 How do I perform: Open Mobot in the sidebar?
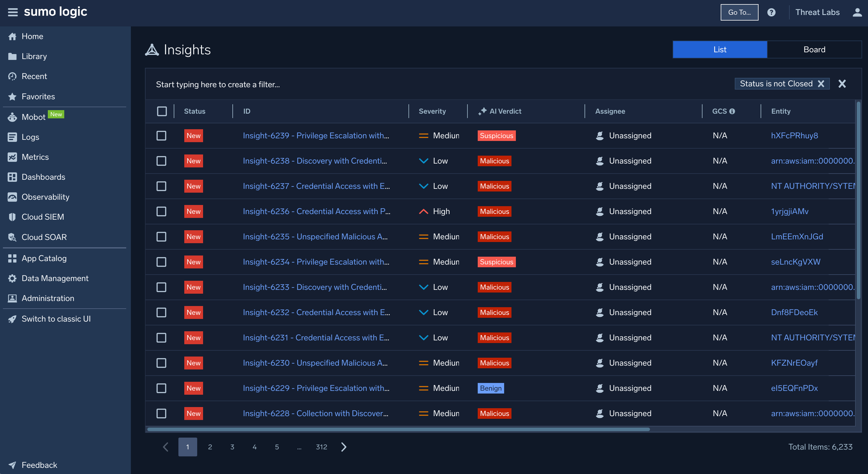(33, 117)
